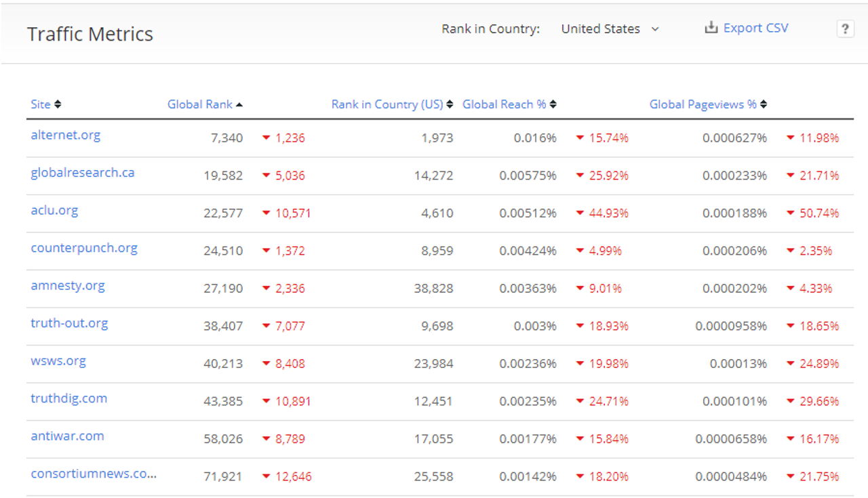Sort table by Global Rank column header
Screen dimensions: 868x498
point(200,104)
